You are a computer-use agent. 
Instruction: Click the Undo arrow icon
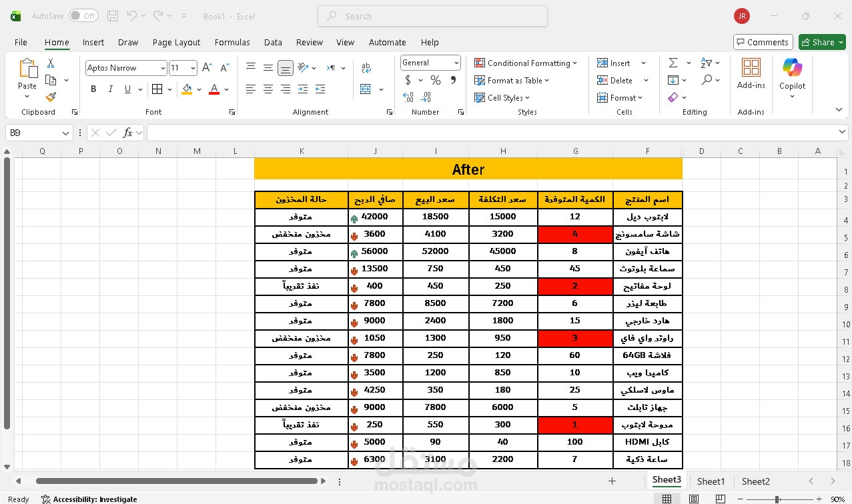tap(132, 16)
